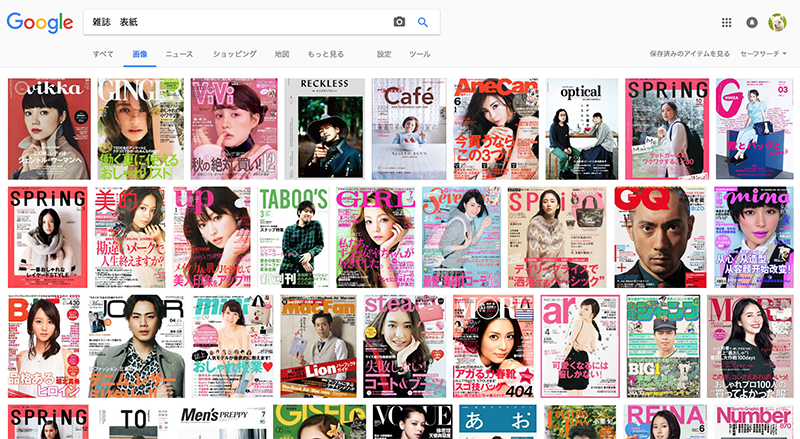
Task: Open the GINGER magazine cover thumbnail
Action: click(x=140, y=129)
